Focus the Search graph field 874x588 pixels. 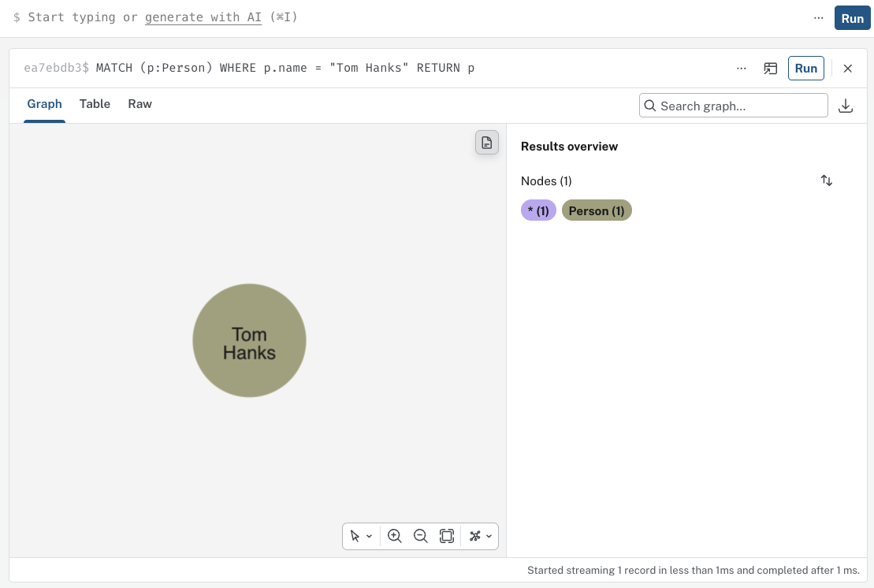(x=733, y=106)
